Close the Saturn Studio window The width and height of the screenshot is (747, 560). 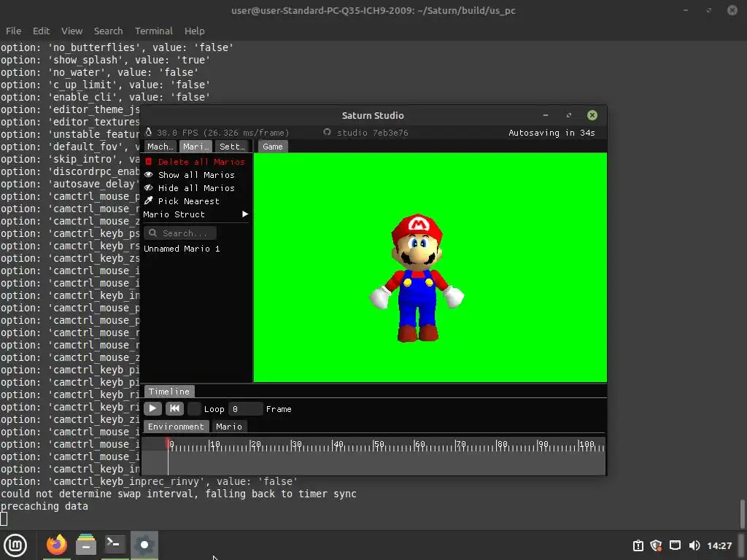(592, 115)
